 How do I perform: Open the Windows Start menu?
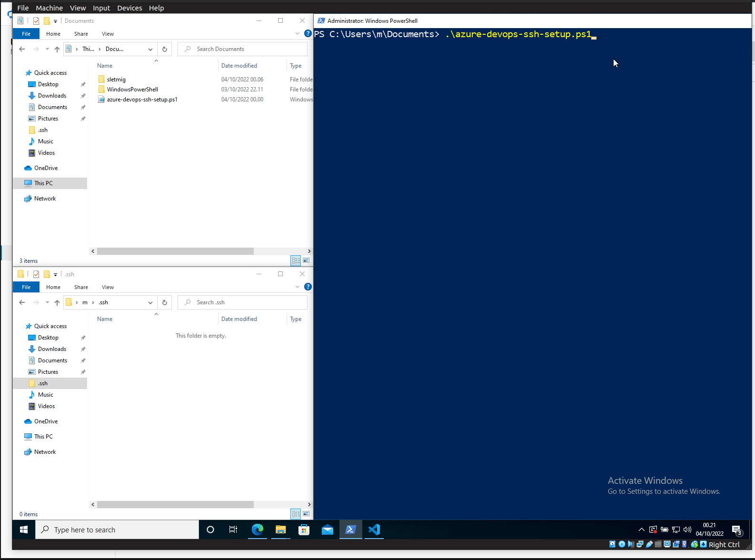point(24,530)
